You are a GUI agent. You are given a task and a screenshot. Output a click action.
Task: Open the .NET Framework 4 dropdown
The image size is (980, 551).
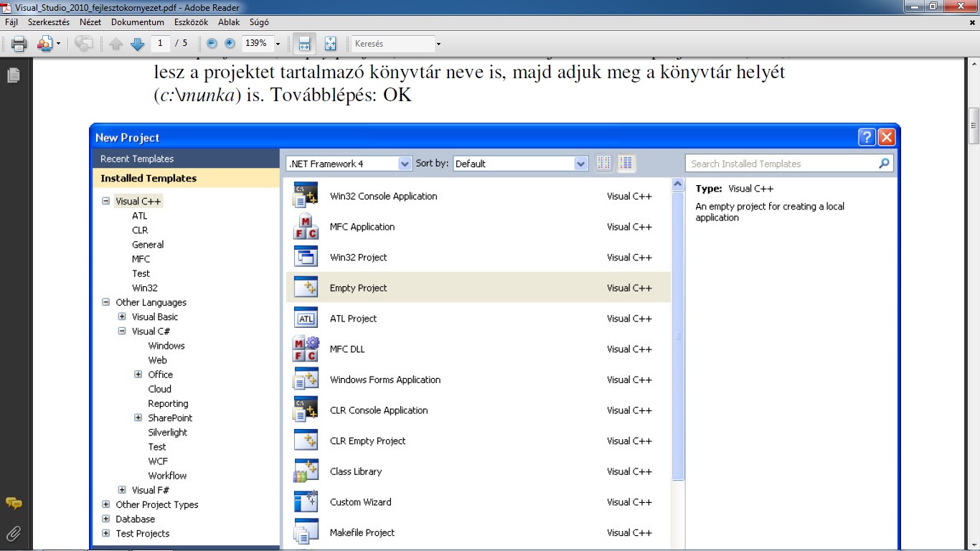(x=405, y=164)
